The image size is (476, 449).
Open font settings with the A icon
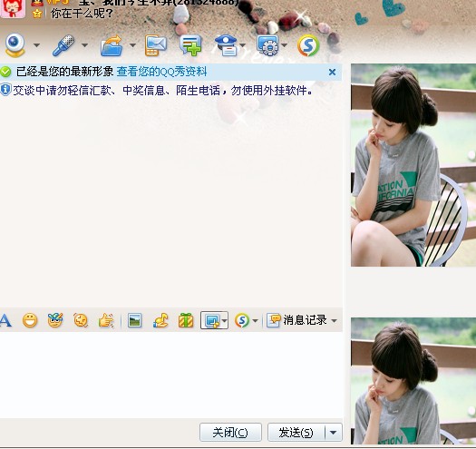(5, 320)
